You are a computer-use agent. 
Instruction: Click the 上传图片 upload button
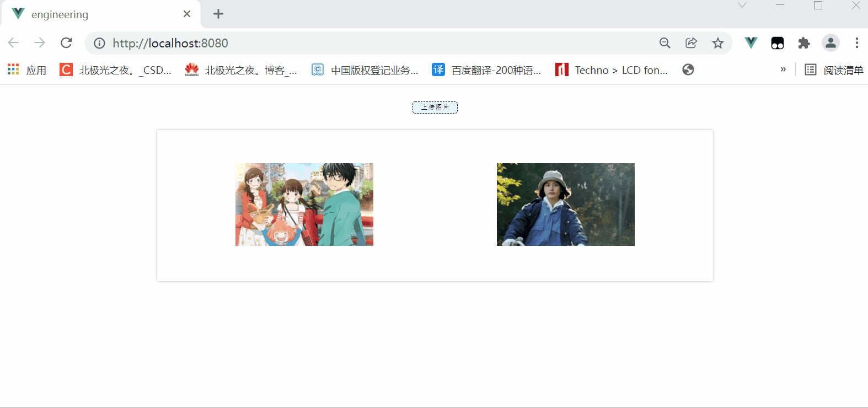(435, 108)
